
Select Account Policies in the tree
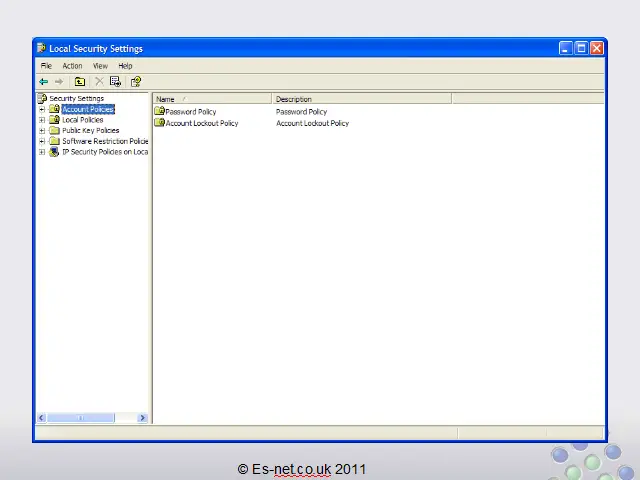[88, 109]
